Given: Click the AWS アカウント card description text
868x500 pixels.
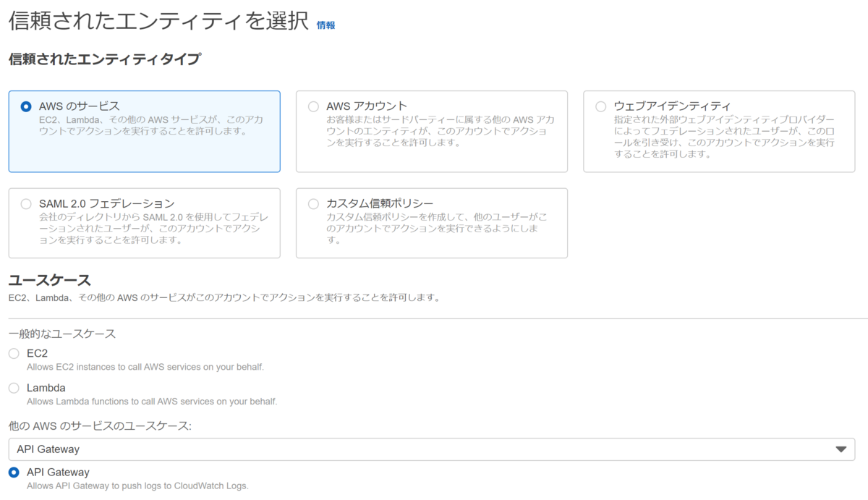Looking at the screenshot, I should (x=441, y=131).
